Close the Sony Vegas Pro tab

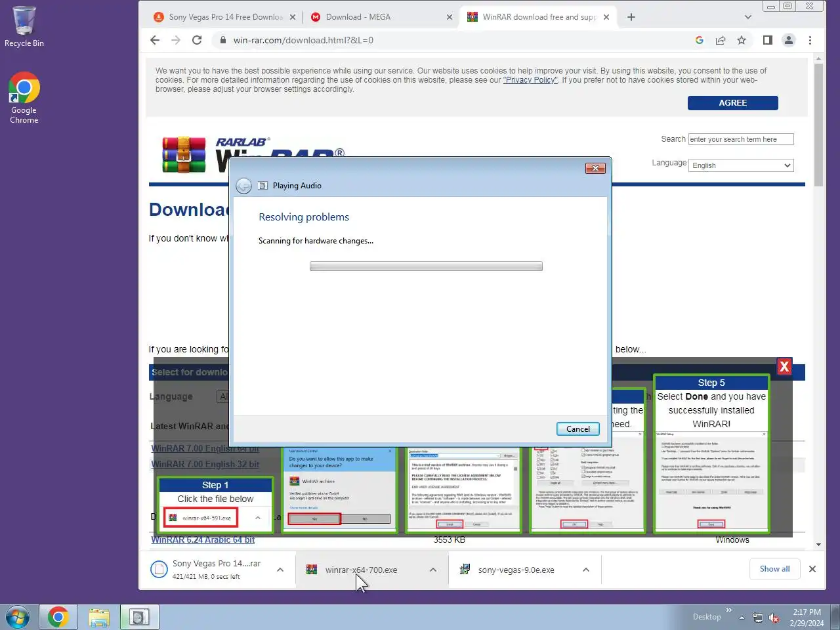(293, 17)
